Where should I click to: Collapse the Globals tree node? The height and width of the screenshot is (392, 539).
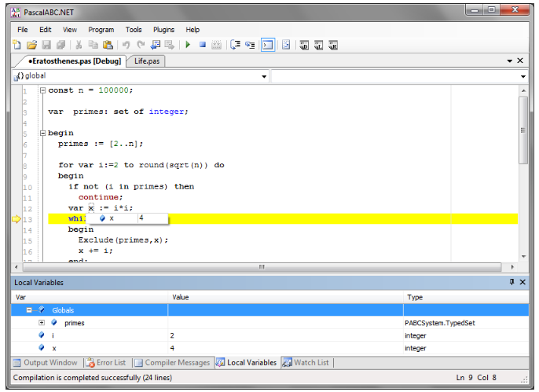click(29, 310)
